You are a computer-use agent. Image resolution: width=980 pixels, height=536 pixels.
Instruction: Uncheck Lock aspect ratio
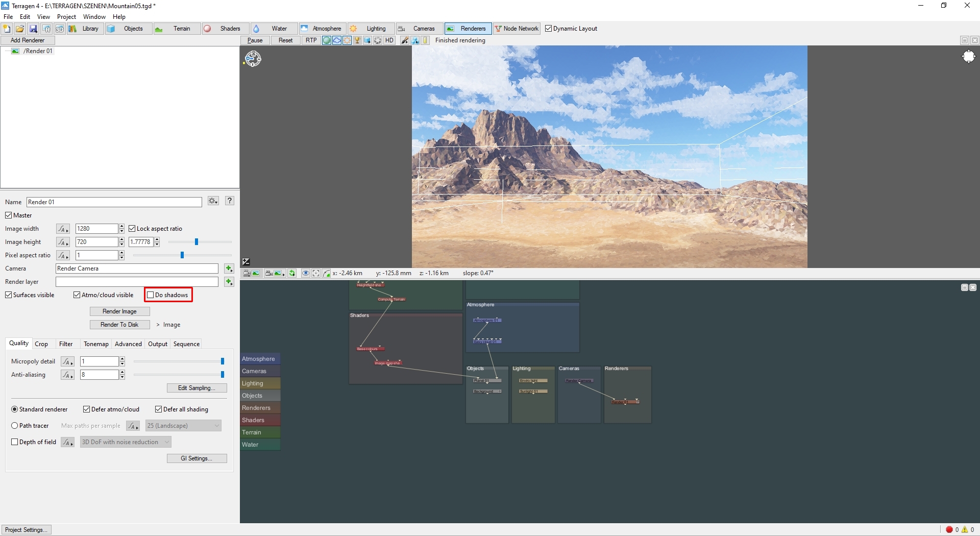click(132, 229)
